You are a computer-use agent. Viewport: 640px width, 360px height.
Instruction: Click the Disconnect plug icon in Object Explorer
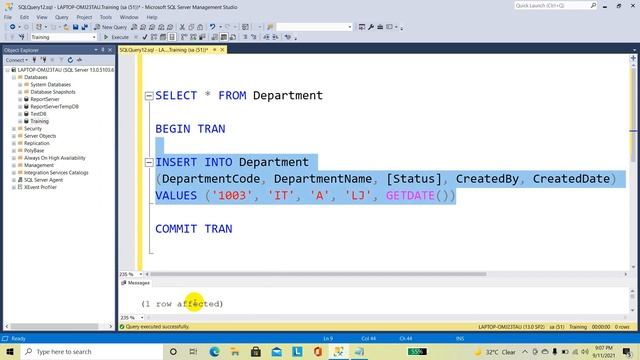[x=43, y=60]
